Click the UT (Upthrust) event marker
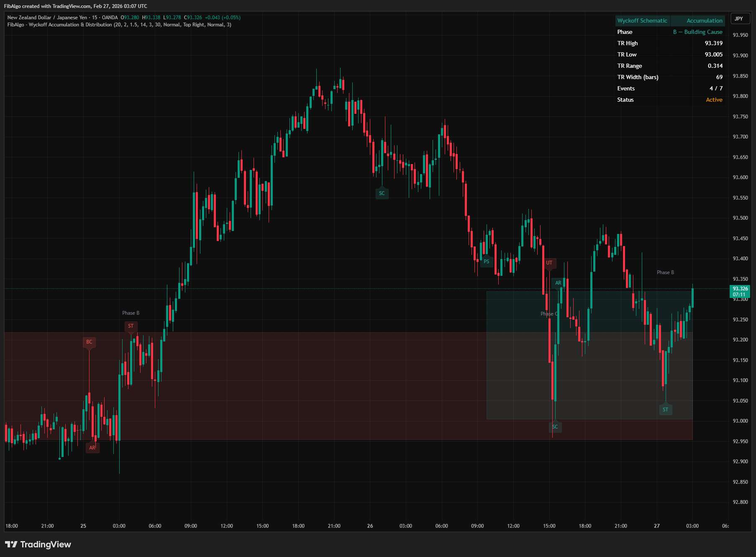756x557 pixels. click(549, 263)
